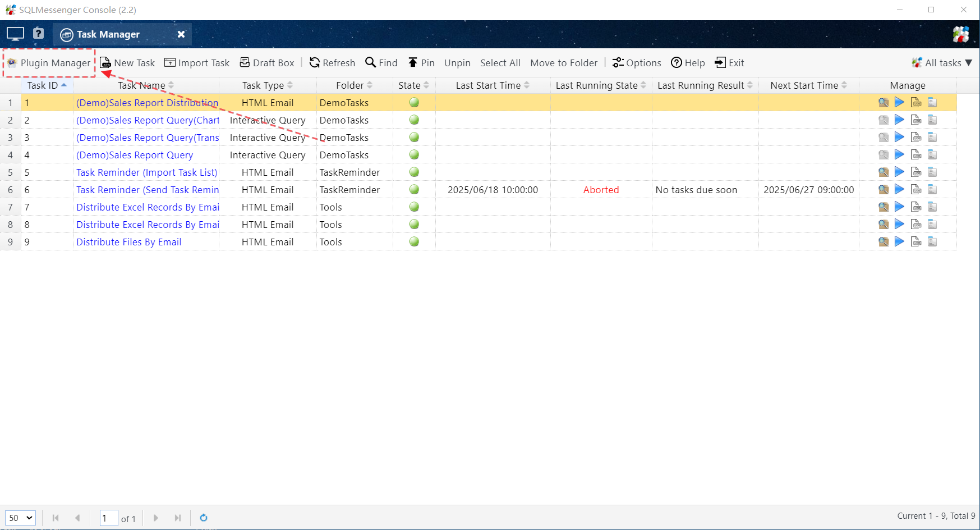Open Distribute Files By Email link
This screenshot has width=980, height=530.
coord(129,242)
